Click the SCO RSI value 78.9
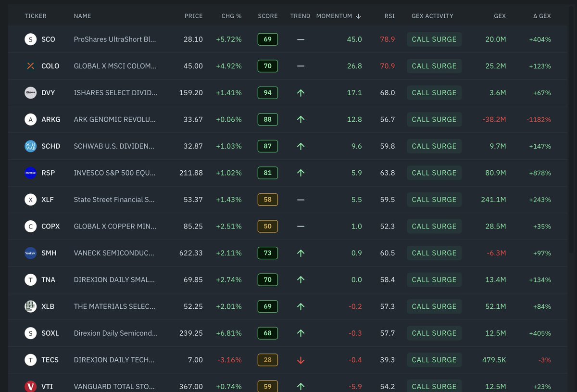Screen dimensions: 577x392 (x=387, y=39)
